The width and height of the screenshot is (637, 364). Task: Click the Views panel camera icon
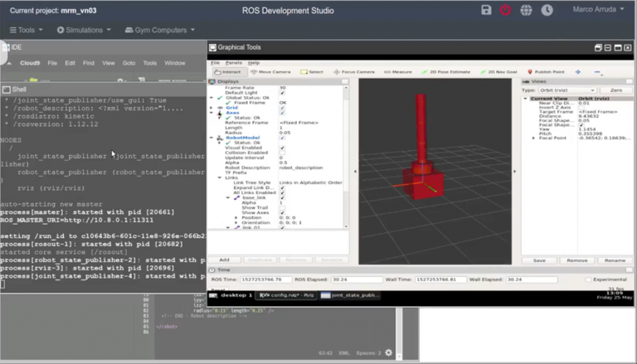point(526,81)
